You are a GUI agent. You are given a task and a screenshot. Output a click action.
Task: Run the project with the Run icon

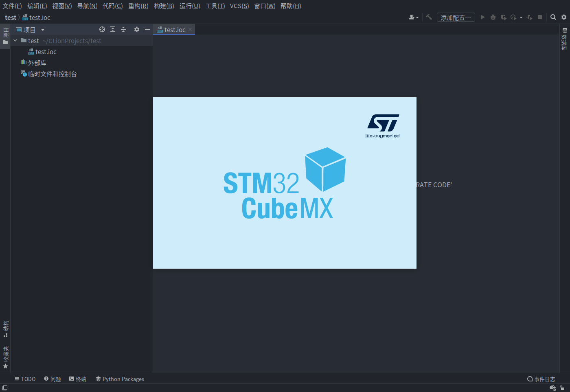click(482, 17)
